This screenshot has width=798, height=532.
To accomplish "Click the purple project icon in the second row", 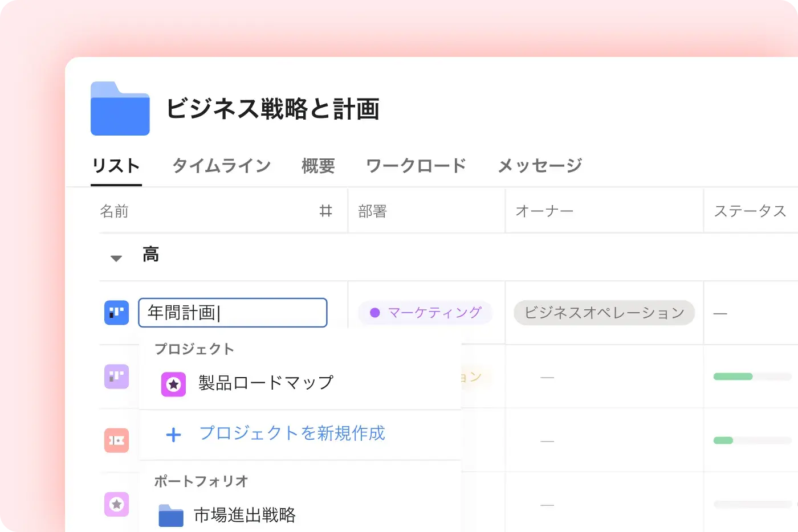I will point(116,377).
